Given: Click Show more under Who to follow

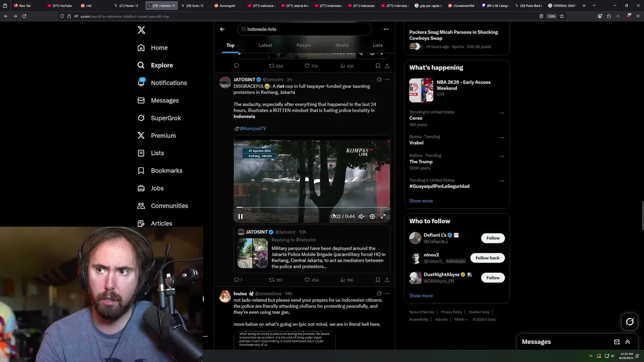Looking at the screenshot, I should click(x=421, y=296).
